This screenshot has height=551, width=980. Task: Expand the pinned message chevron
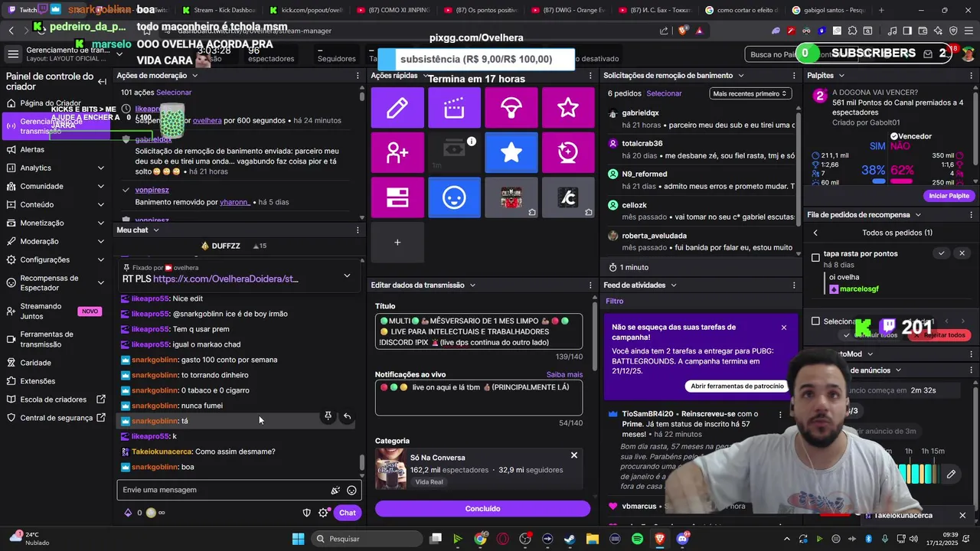pos(347,275)
